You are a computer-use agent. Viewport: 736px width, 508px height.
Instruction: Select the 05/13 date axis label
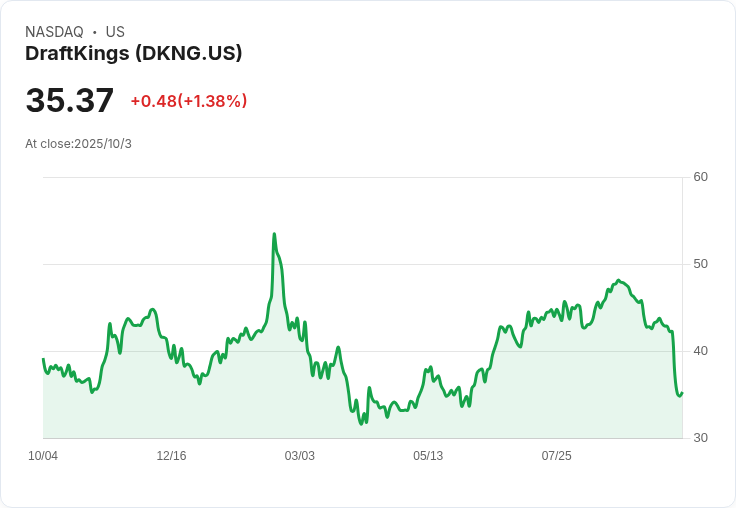[x=428, y=456]
